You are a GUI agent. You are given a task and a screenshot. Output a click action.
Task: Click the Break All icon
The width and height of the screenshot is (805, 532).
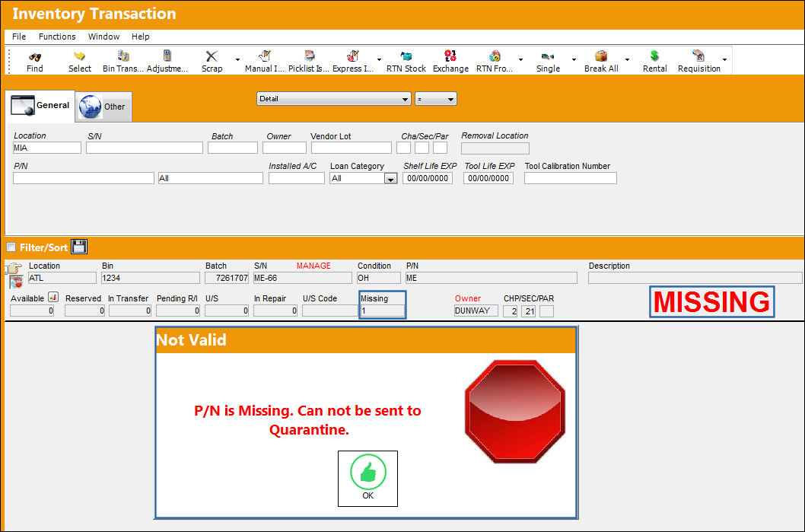point(601,56)
